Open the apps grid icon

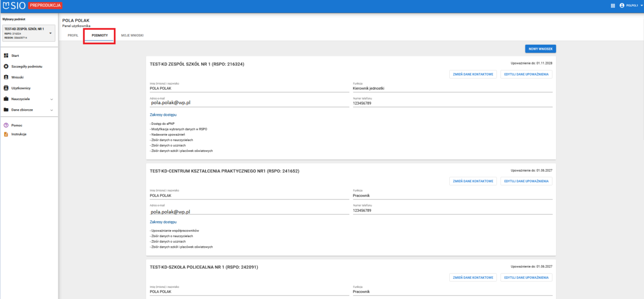[612, 6]
